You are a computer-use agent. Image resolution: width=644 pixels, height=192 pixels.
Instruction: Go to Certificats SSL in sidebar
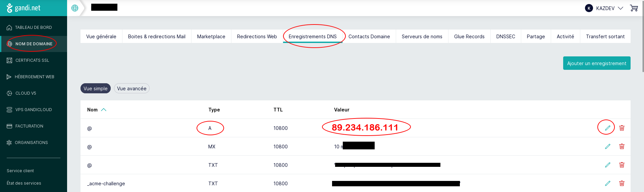[32, 60]
